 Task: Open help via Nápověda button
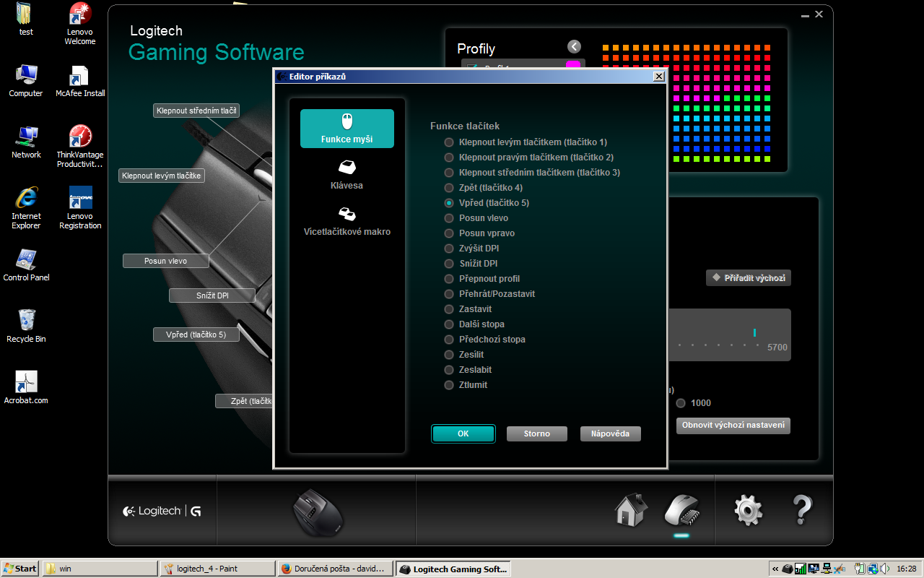click(x=610, y=433)
